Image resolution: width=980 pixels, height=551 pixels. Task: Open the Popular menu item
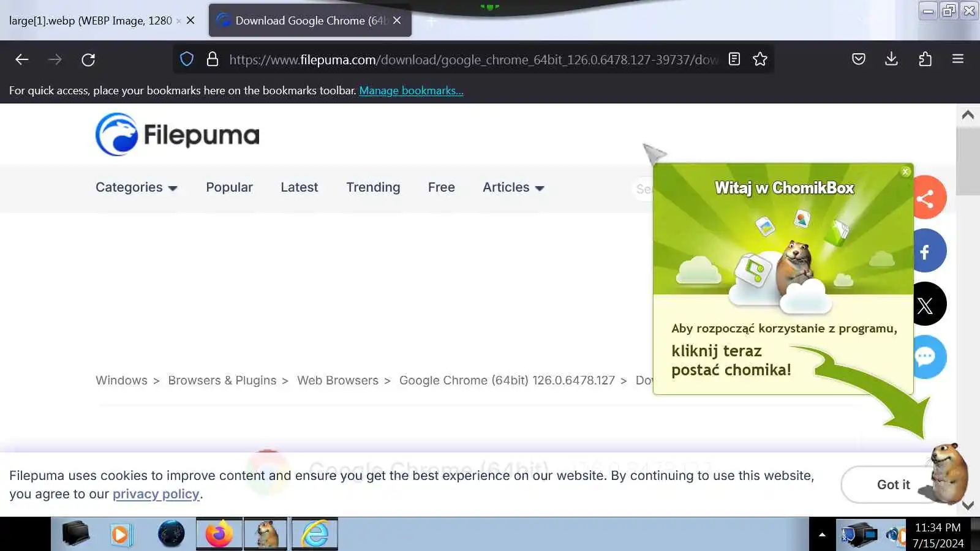click(229, 187)
